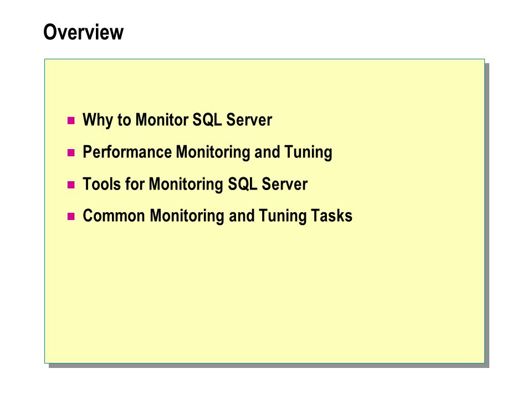
Task: Click Tuning in the Performance Monitoring line
Action: click(308, 152)
